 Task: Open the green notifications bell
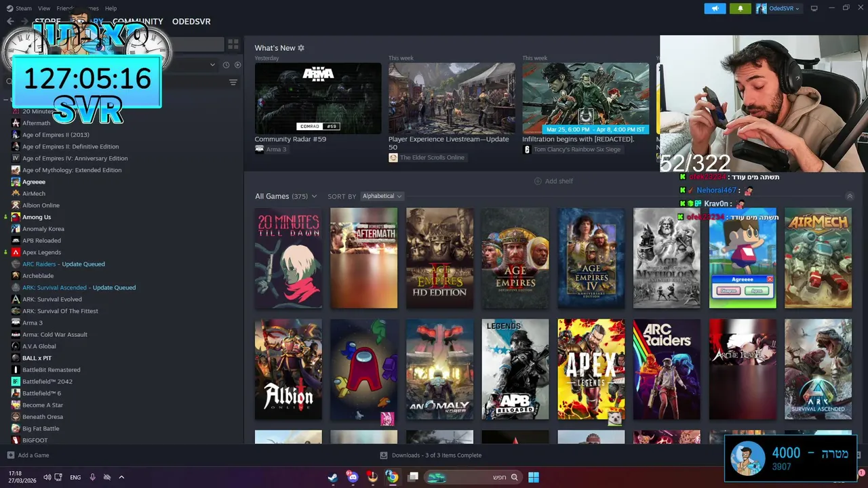coord(740,8)
